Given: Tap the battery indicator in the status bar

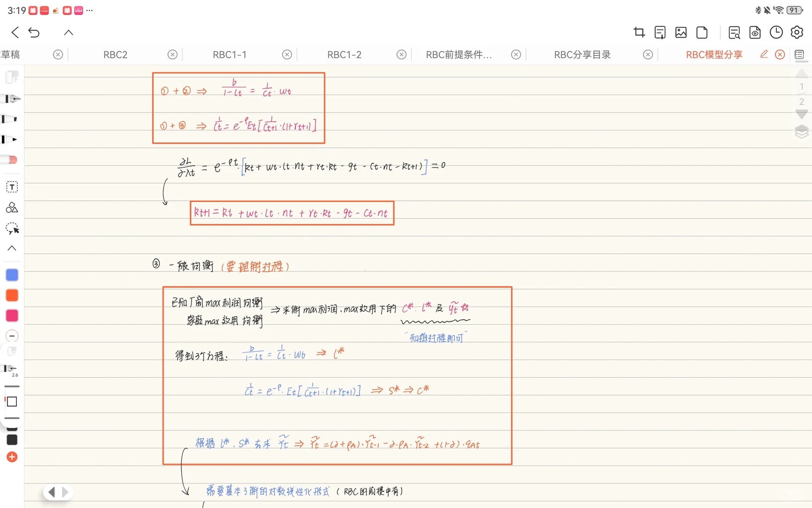Looking at the screenshot, I should coord(794,10).
